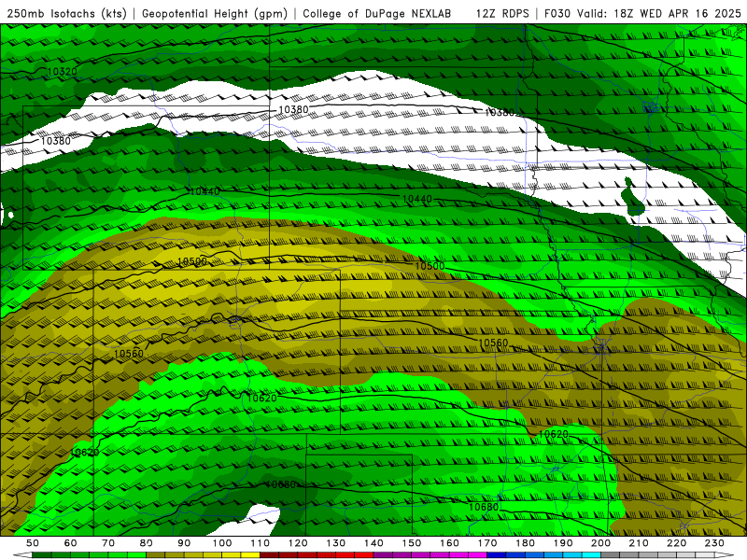Click the darkest green swatch starting the colorbar
Image resolution: width=747 pixels, height=560 pixels.
coord(41,555)
